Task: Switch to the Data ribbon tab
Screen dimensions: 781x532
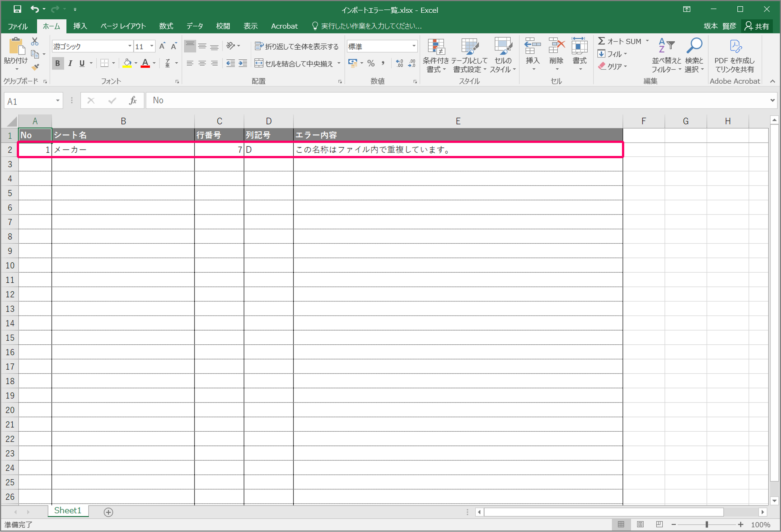Action: coord(195,26)
